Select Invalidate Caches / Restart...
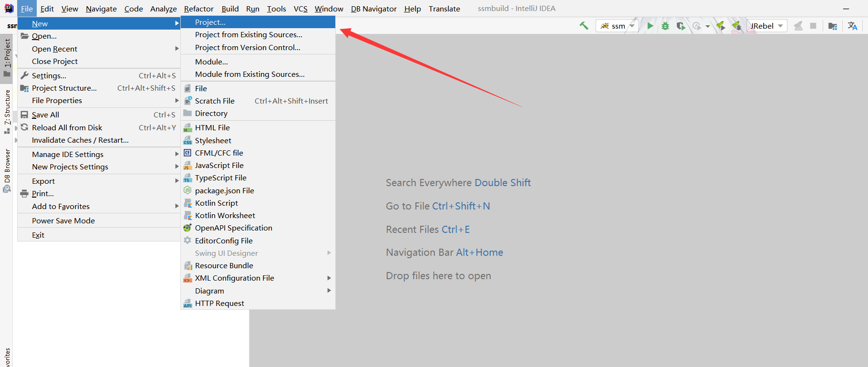 [x=99, y=140]
